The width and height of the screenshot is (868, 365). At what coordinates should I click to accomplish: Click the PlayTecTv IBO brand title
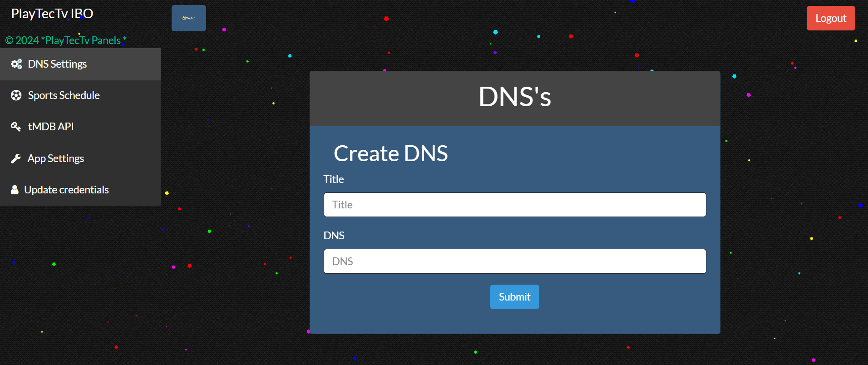point(52,14)
